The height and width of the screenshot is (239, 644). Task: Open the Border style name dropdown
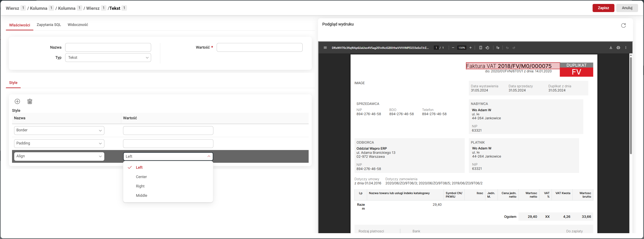coord(59,130)
